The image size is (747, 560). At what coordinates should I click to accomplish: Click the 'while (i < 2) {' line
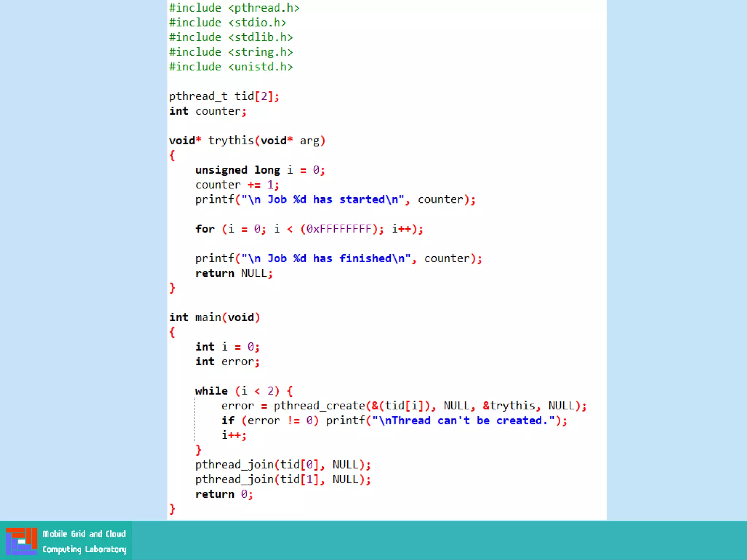(x=243, y=391)
